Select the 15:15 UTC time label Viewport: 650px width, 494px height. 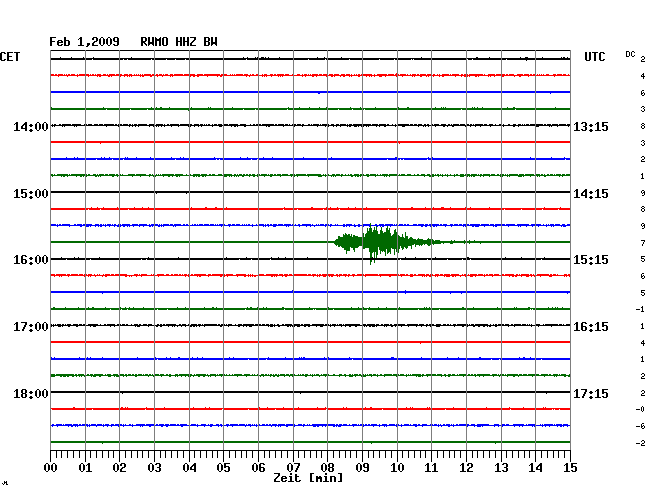click(591, 260)
